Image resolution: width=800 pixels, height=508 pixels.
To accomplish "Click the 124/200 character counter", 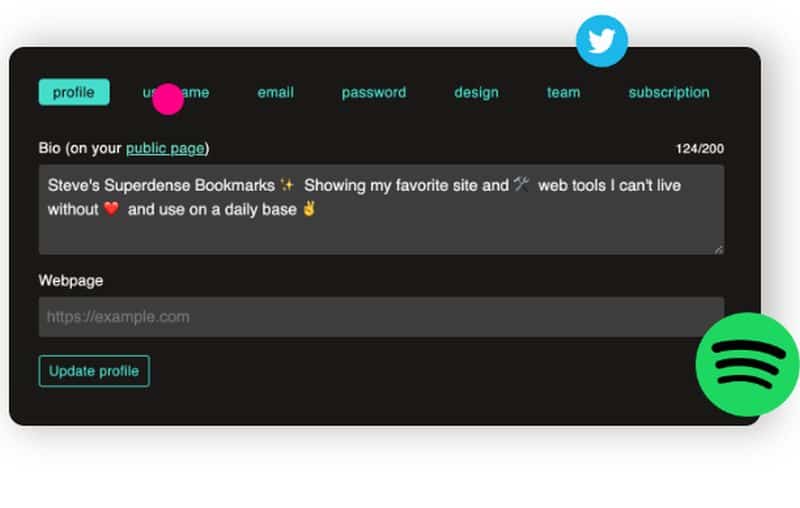I will [x=699, y=149].
